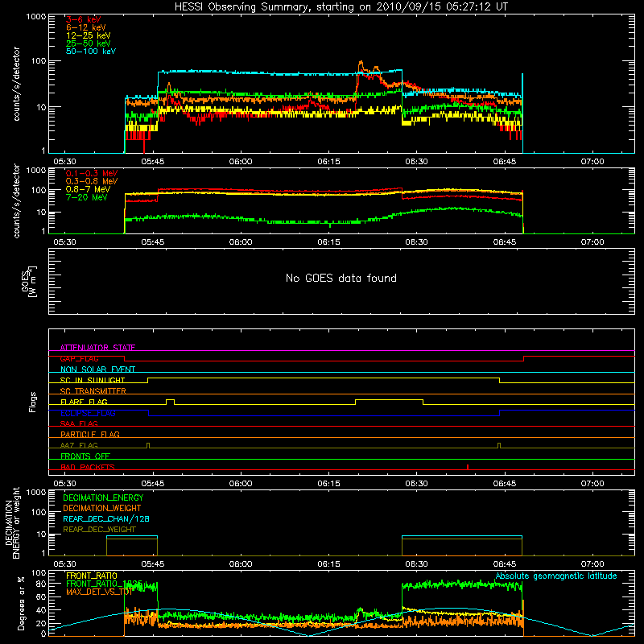The height and width of the screenshot is (644, 644).
Task: Select the SC_TRANSMITTER flag label
Action: 93,390
